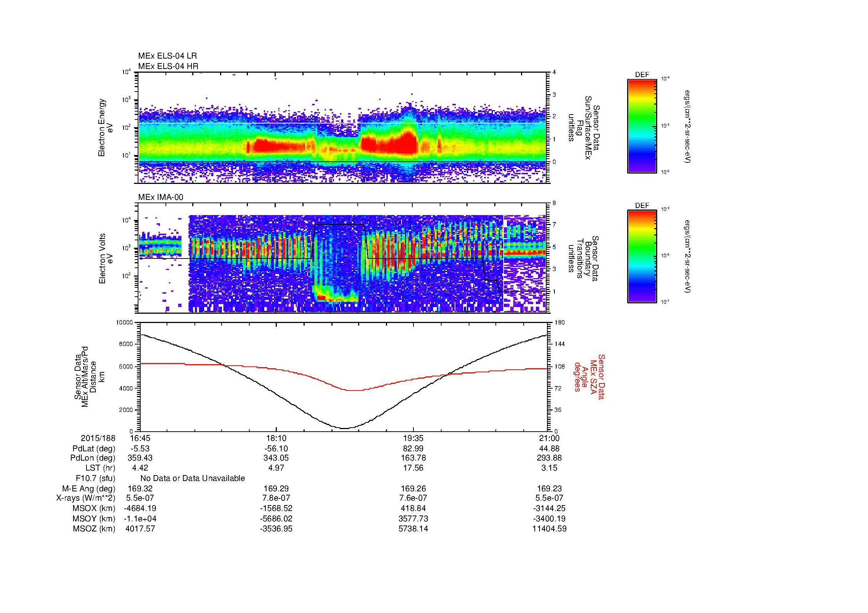Click the 'MEx ELS-04 HR' plot title
This screenshot has height=613, width=868.
click(168, 66)
